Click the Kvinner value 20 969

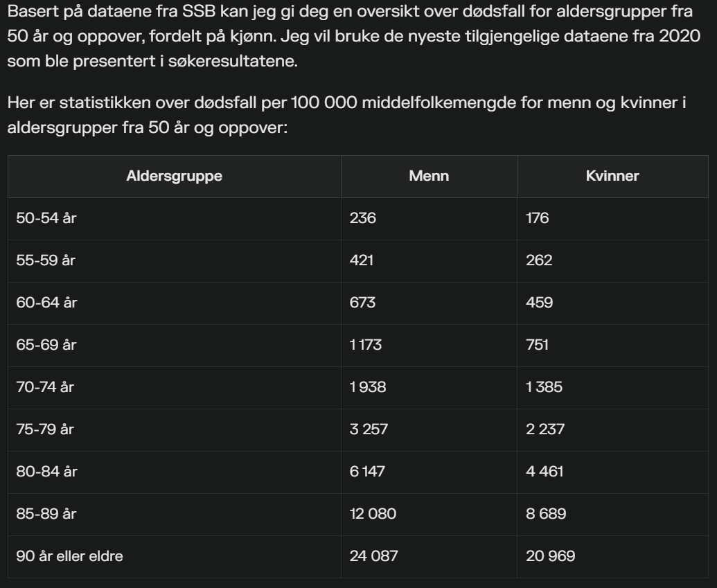[x=551, y=556]
